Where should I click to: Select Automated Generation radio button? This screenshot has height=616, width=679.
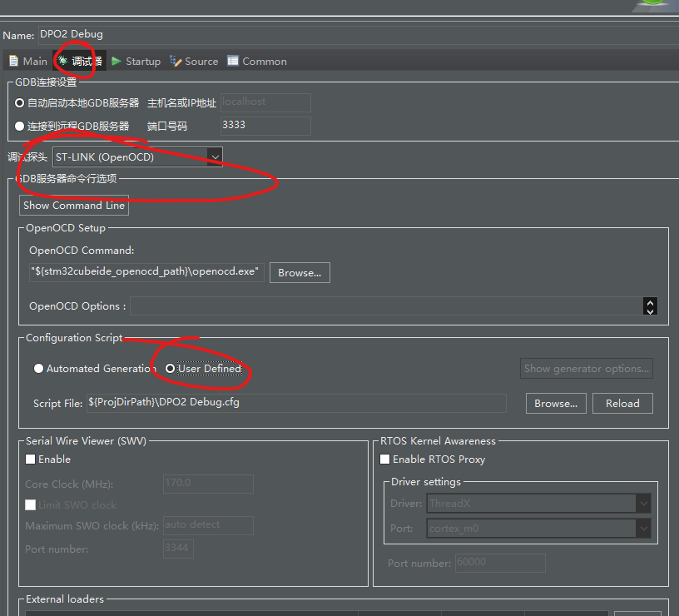click(x=38, y=368)
